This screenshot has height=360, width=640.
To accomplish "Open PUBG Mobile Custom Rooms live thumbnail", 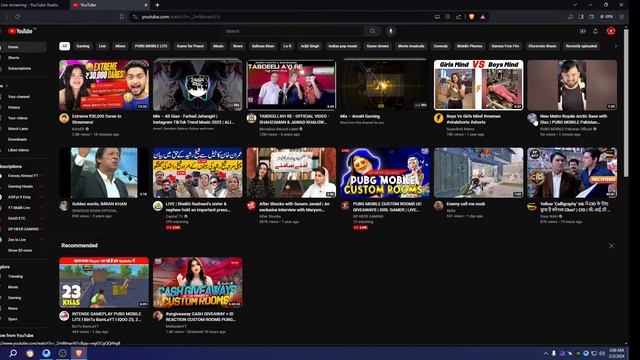I will coord(385,173).
